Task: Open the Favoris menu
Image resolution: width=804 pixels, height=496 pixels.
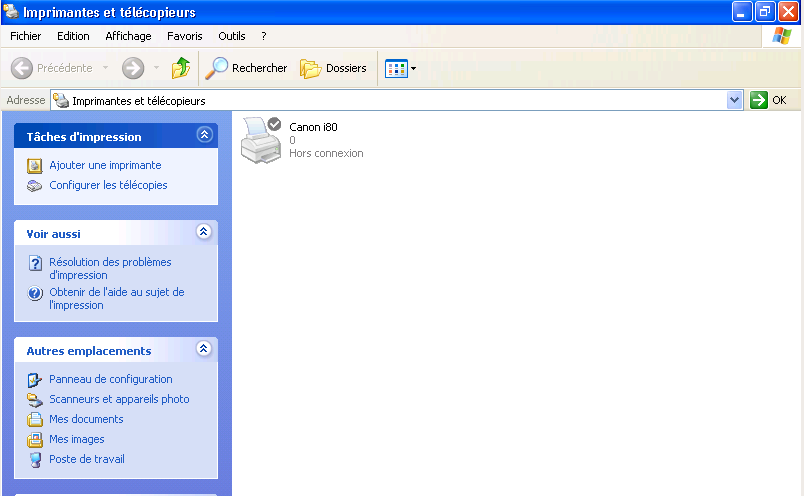Action: click(185, 36)
